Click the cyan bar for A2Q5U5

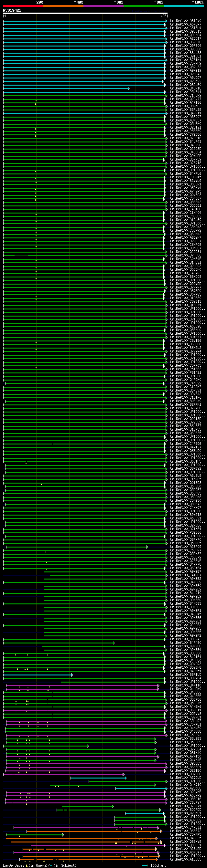98,778
